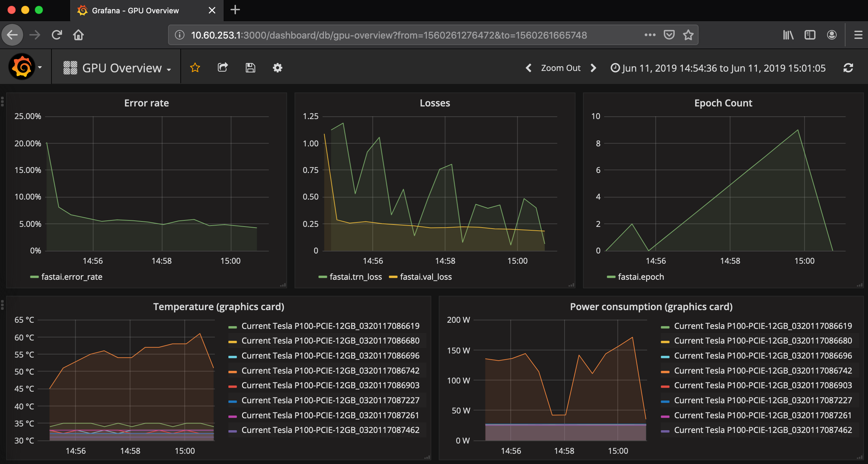Toggle fastai.trn_loss series in legend
868x464 pixels.
pyautogui.click(x=356, y=277)
